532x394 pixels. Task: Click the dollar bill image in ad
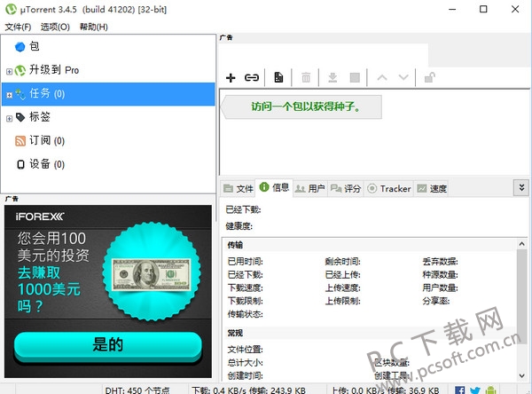tap(152, 274)
